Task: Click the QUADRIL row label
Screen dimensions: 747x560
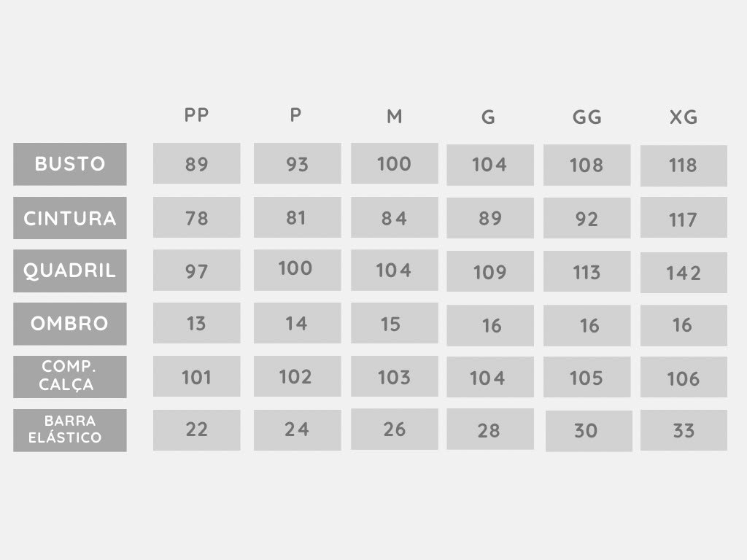Action: click(70, 271)
